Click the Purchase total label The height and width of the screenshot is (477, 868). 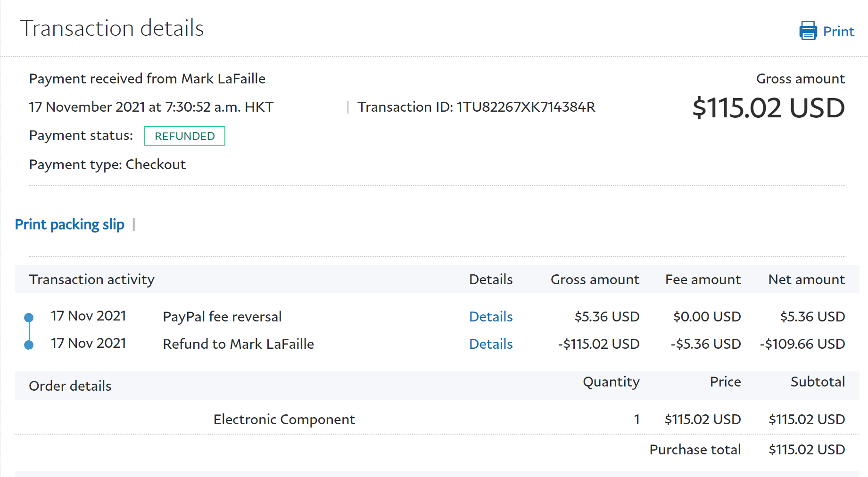[x=694, y=449]
